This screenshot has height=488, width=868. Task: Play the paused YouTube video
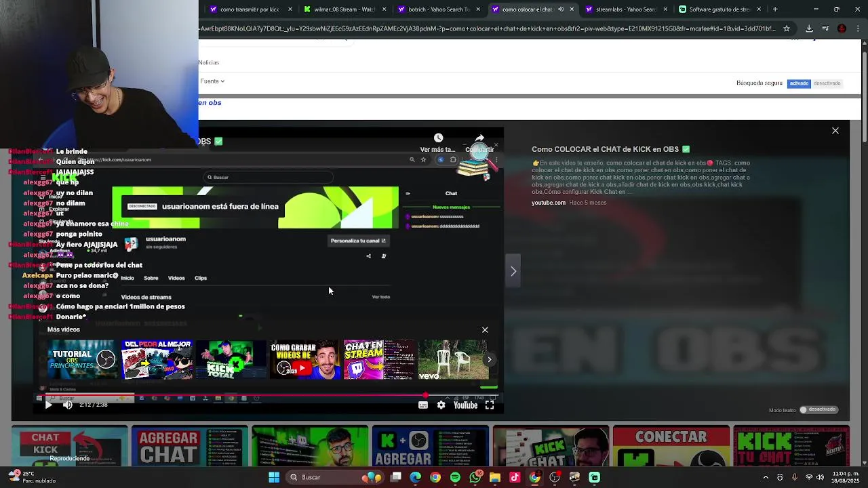(48, 405)
